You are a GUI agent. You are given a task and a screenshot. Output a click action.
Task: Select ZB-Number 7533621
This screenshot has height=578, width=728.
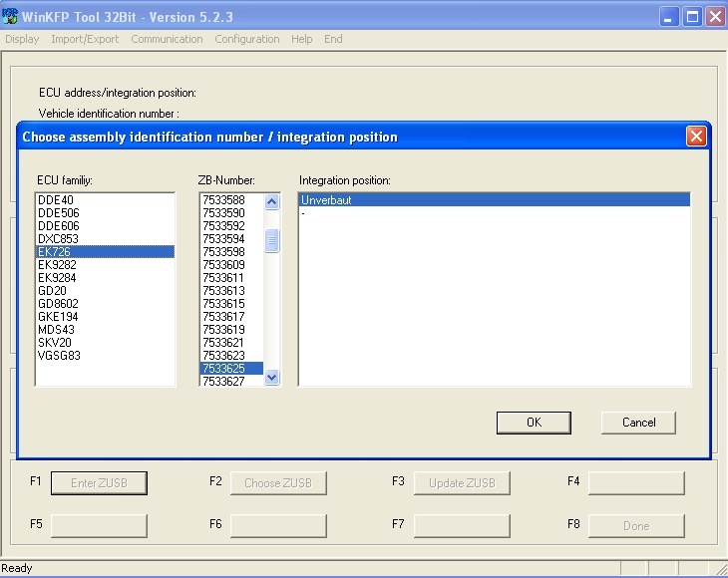(231, 343)
